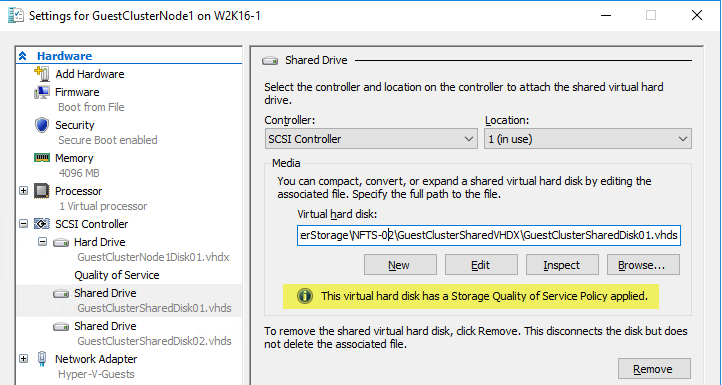Open the Location dropdown
The width and height of the screenshot is (722, 385).
click(588, 139)
